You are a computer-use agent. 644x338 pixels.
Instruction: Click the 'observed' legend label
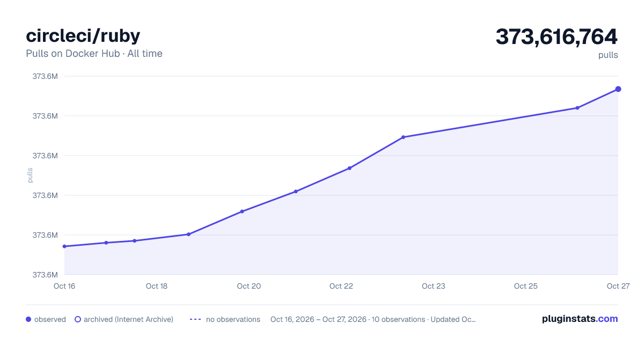coord(50,319)
